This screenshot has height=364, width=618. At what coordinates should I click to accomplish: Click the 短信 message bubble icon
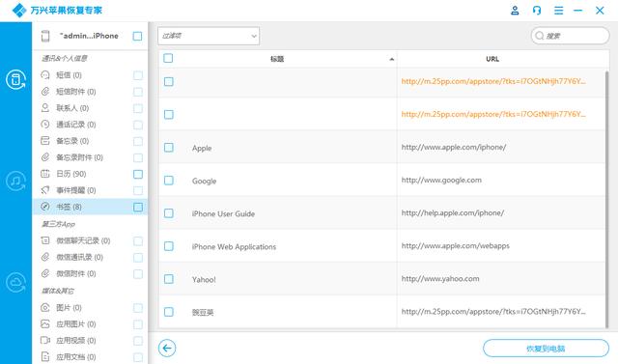[45, 75]
